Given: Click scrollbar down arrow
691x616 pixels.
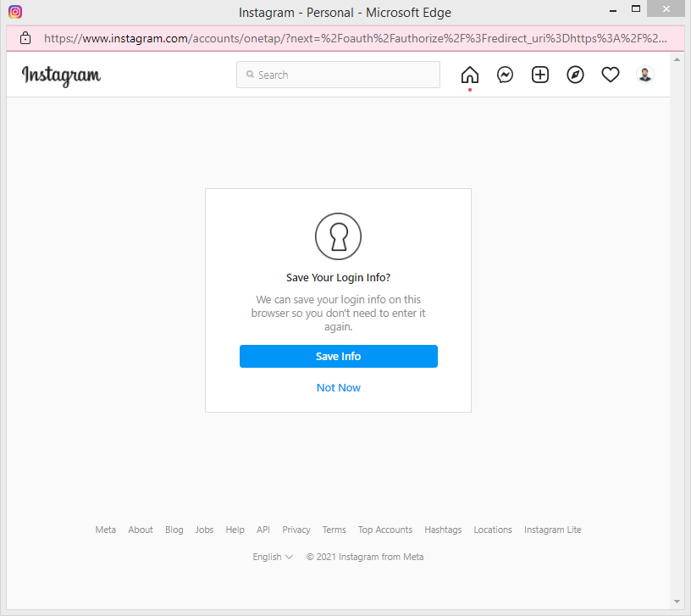Looking at the screenshot, I should coord(677,602).
